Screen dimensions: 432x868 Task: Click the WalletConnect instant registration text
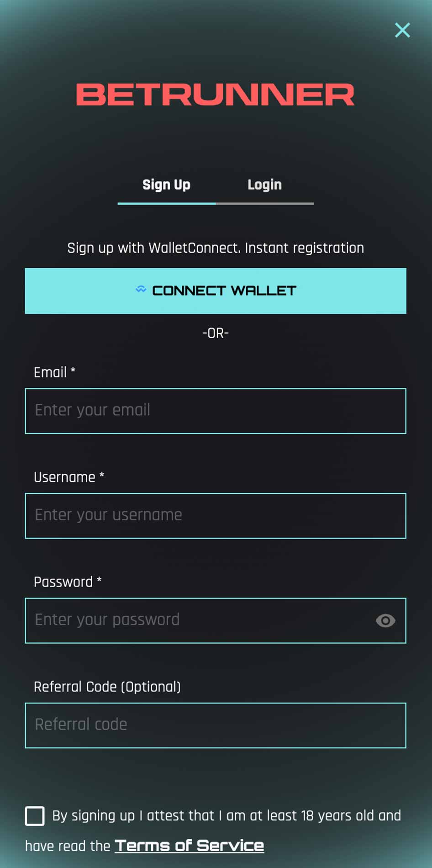click(x=216, y=248)
